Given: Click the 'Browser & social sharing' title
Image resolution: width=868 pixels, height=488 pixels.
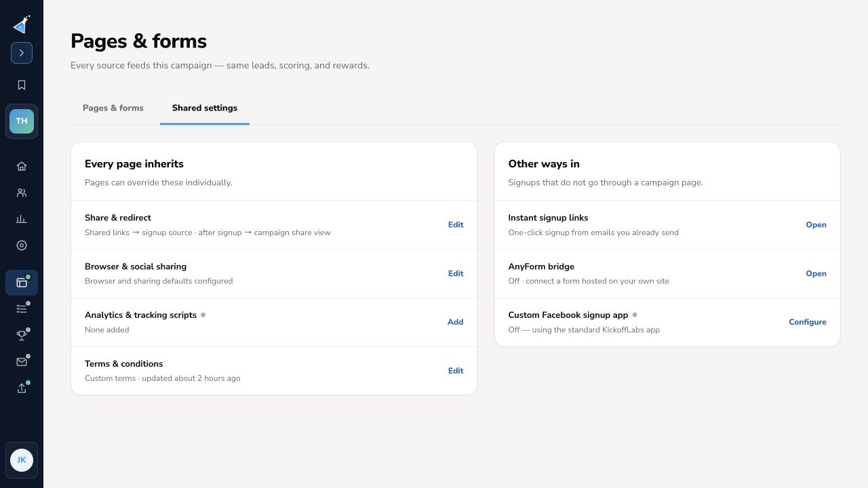Looking at the screenshot, I should [x=136, y=267].
